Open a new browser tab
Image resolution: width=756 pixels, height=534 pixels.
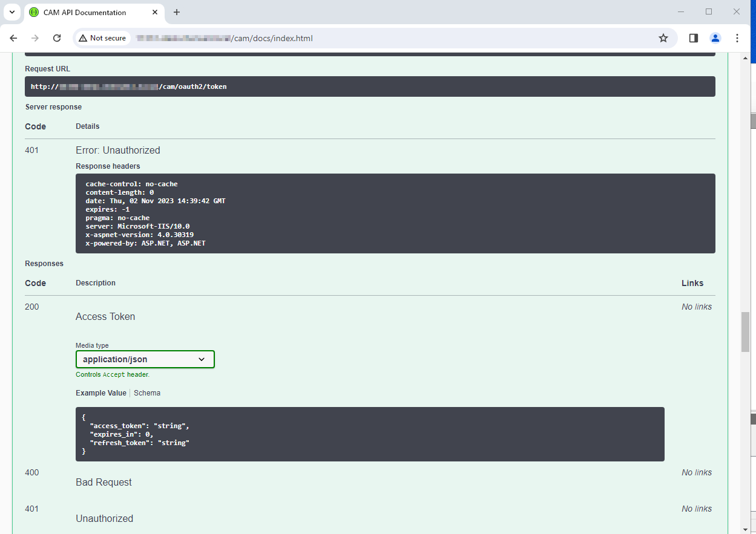pos(177,12)
